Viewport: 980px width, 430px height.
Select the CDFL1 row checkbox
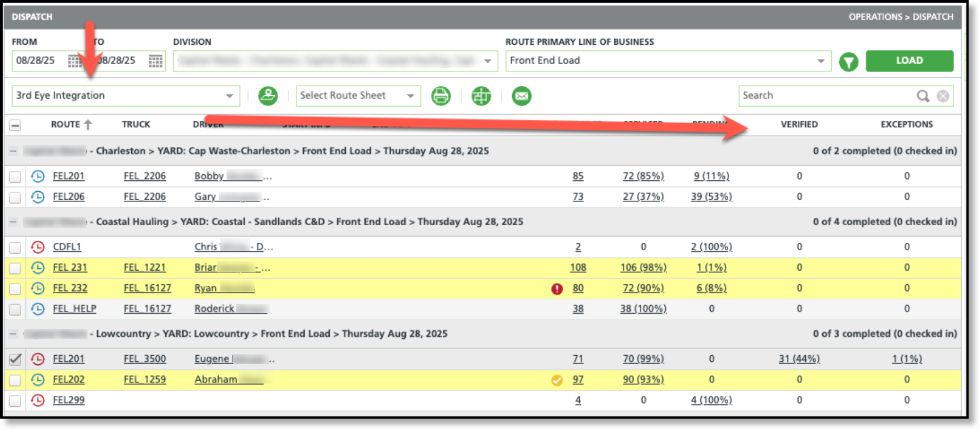(15, 248)
